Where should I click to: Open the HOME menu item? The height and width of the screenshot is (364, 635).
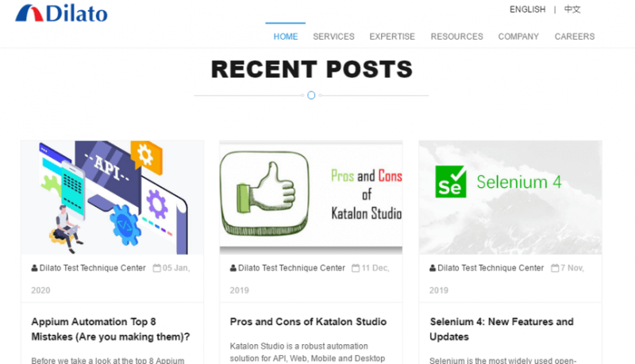[286, 36]
